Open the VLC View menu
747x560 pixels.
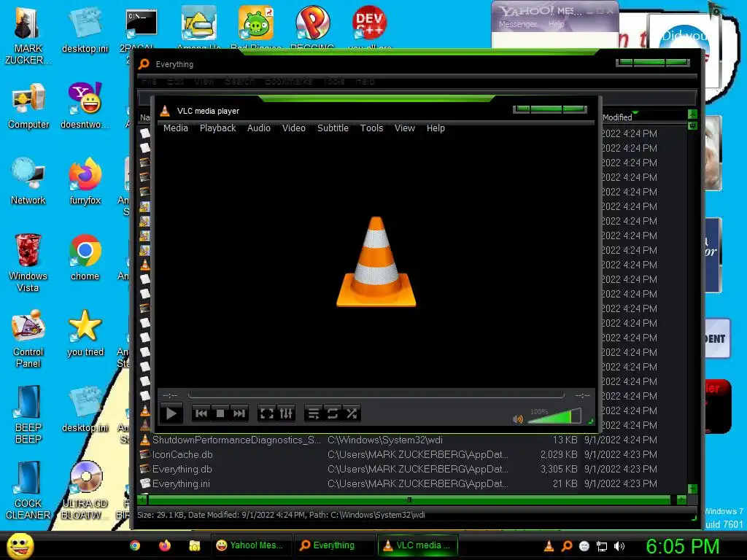click(x=404, y=128)
